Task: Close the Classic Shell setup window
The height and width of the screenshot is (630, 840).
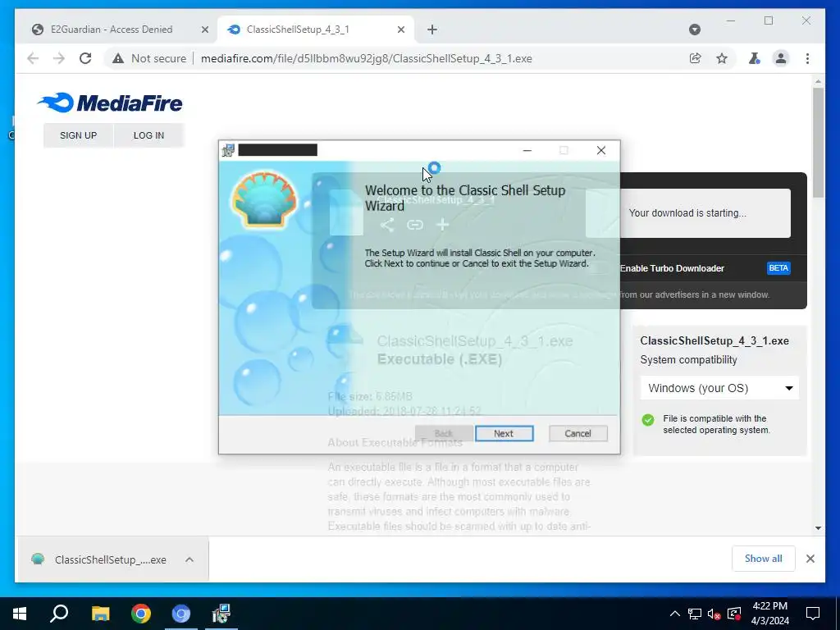Action: (601, 151)
